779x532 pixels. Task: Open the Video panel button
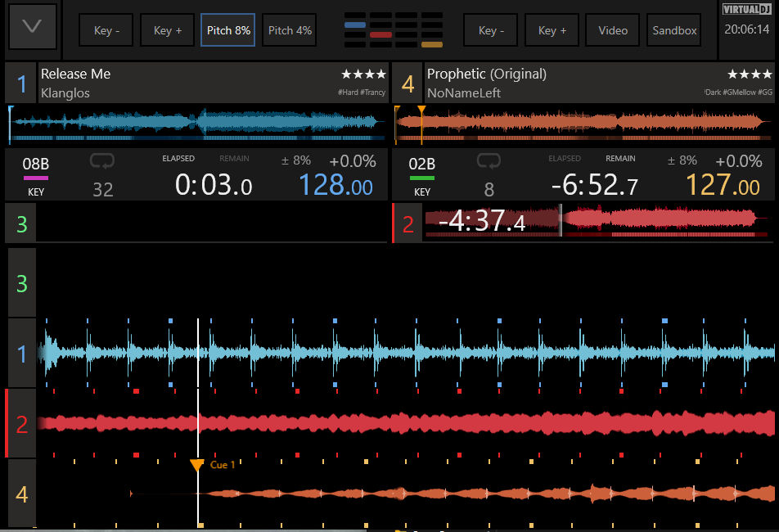(x=613, y=30)
